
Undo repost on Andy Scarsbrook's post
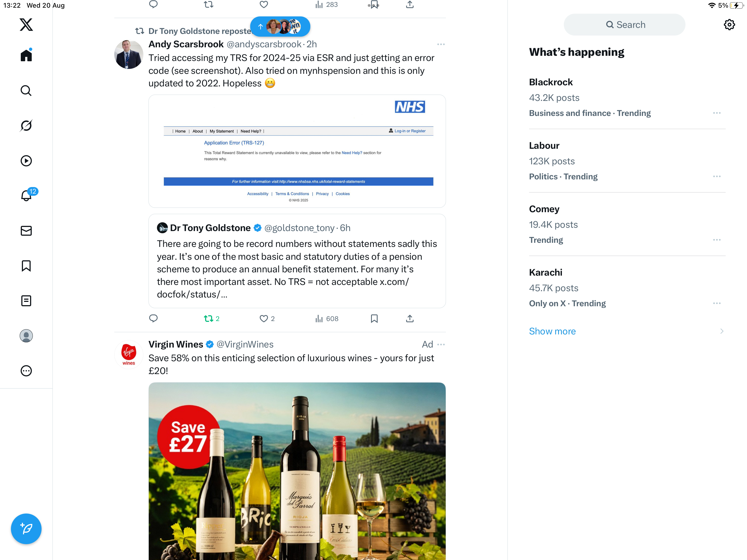click(x=208, y=319)
